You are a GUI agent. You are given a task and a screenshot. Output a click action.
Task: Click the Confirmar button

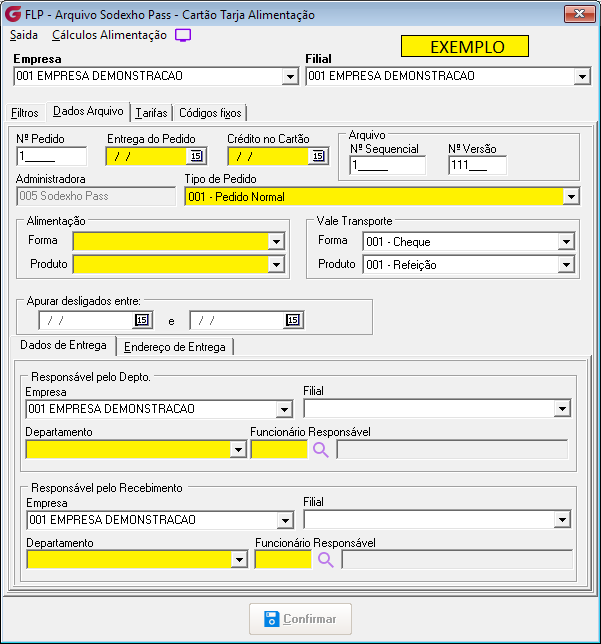point(300,619)
